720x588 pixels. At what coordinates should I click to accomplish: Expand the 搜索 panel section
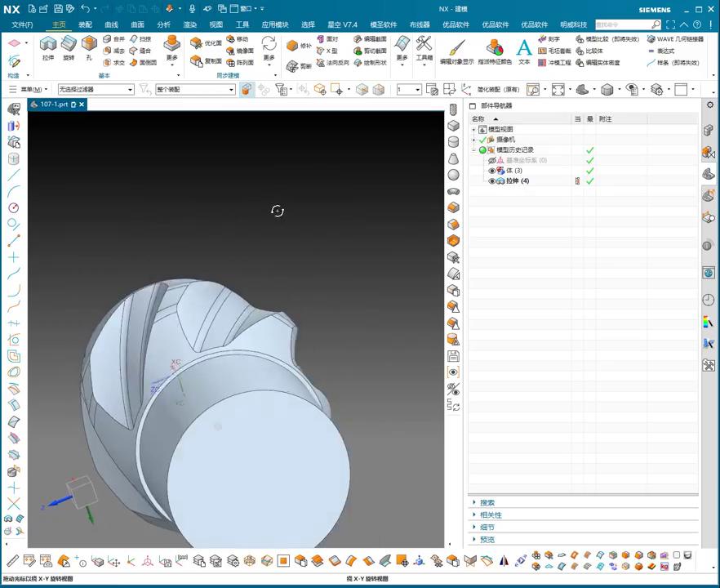(487, 503)
